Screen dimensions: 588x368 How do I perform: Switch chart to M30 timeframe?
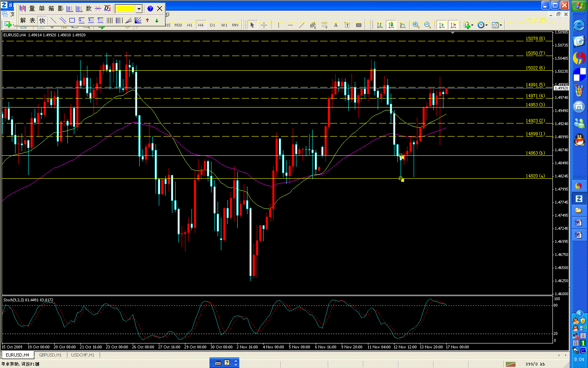(x=178, y=25)
